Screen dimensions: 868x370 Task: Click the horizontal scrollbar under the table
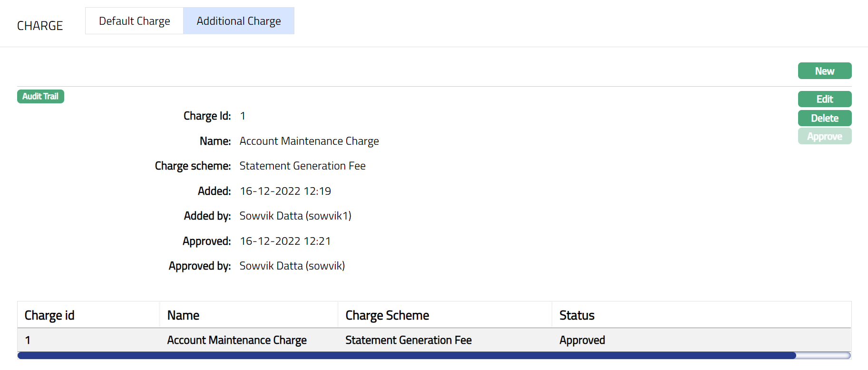click(406, 355)
